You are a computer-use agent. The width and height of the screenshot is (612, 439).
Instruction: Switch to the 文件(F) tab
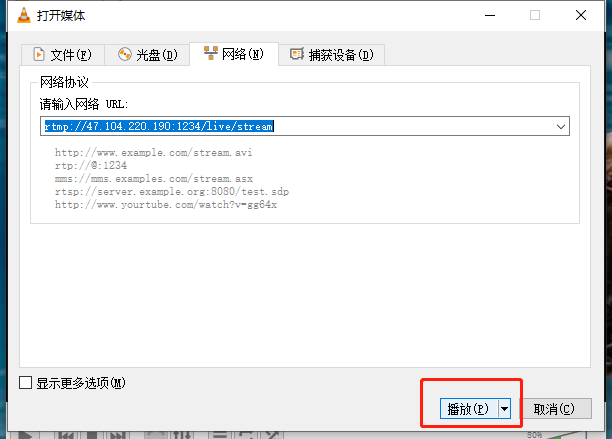(x=63, y=55)
